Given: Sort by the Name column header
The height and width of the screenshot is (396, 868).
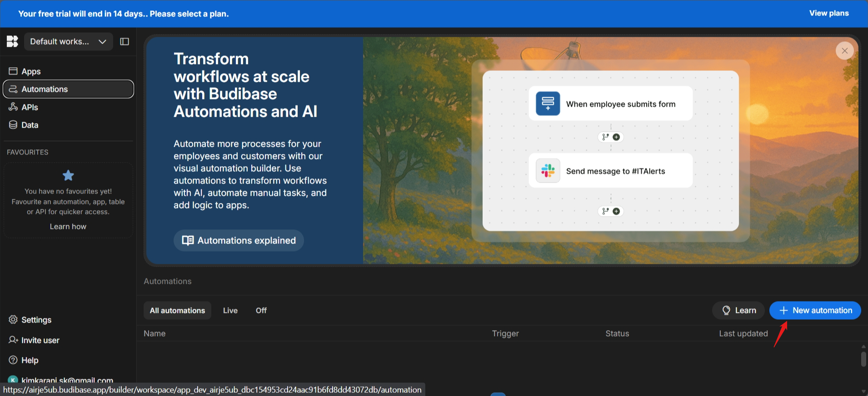Looking at the screenshot, I should click(155, 333).
